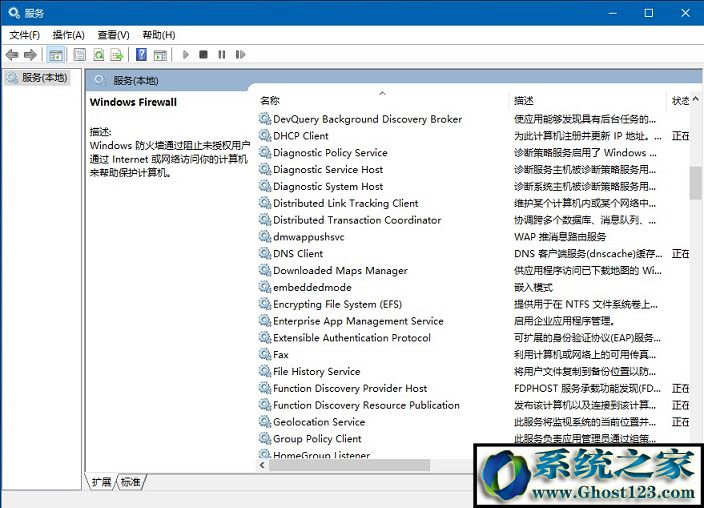Select the DNS Client service

coord(298,254)
